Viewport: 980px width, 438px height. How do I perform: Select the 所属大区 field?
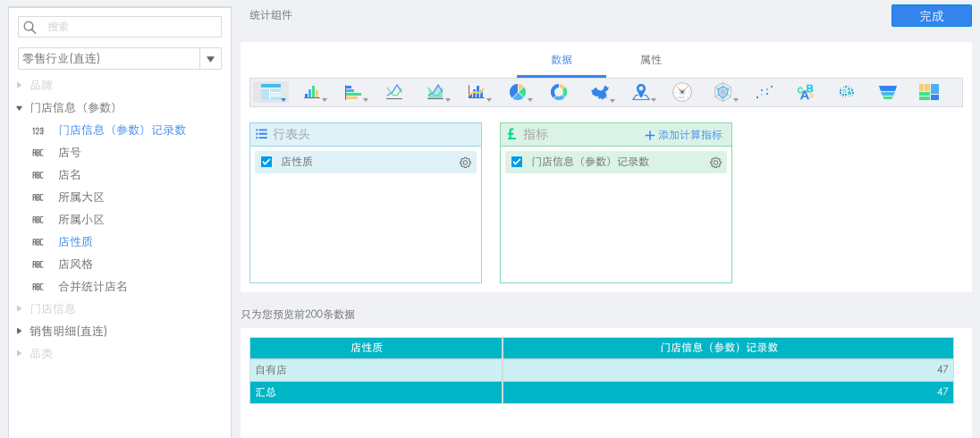tap(80, 197)
